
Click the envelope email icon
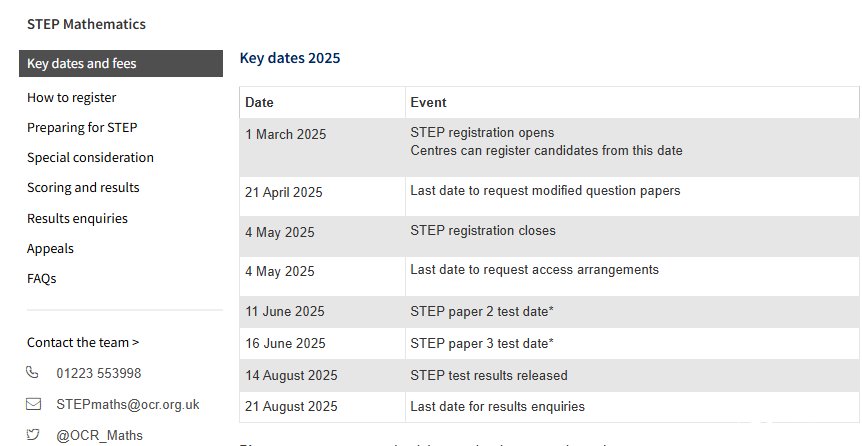click(x=34, y=404)
